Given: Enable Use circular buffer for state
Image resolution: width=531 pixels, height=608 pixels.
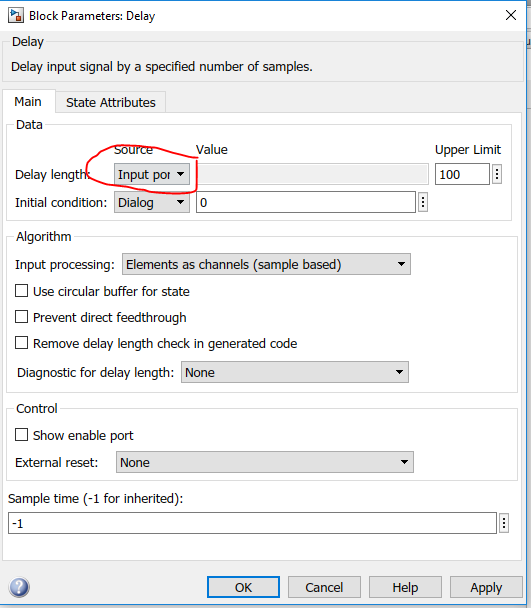Looking at the screenshot, I should (21, 291).
